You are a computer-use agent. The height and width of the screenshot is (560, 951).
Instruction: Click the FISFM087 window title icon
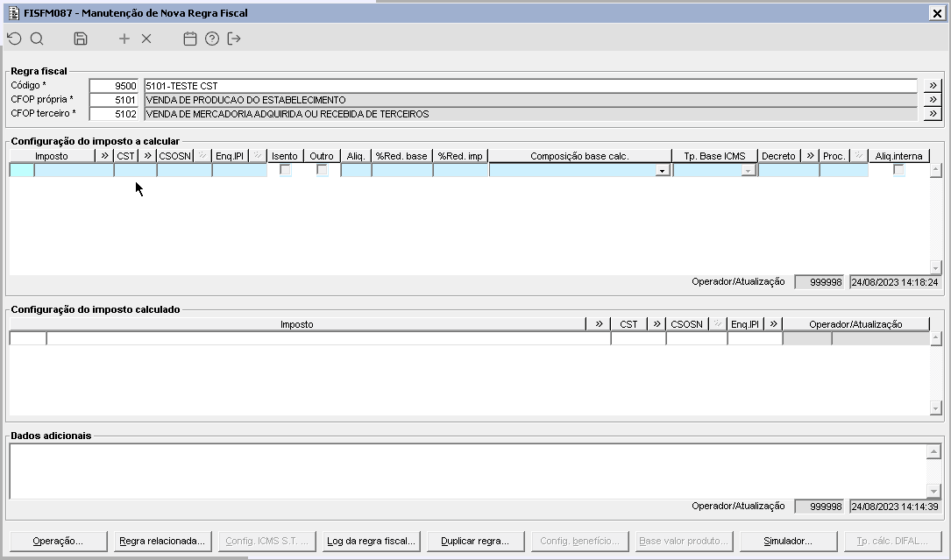click(14, 13)
